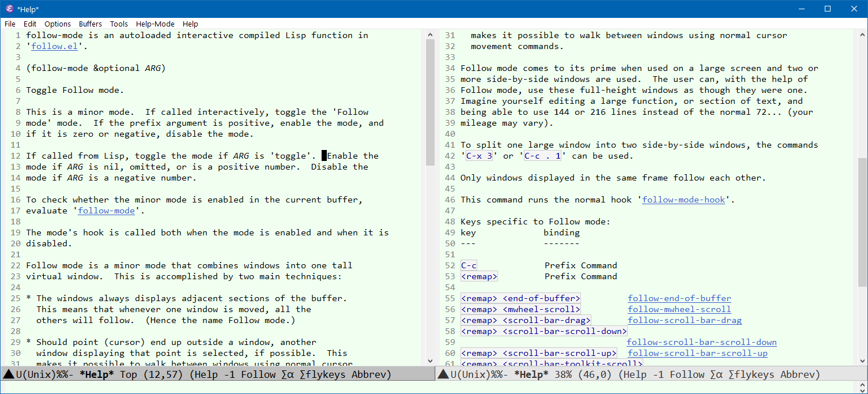Close the Emacs window

click(854, 9)
